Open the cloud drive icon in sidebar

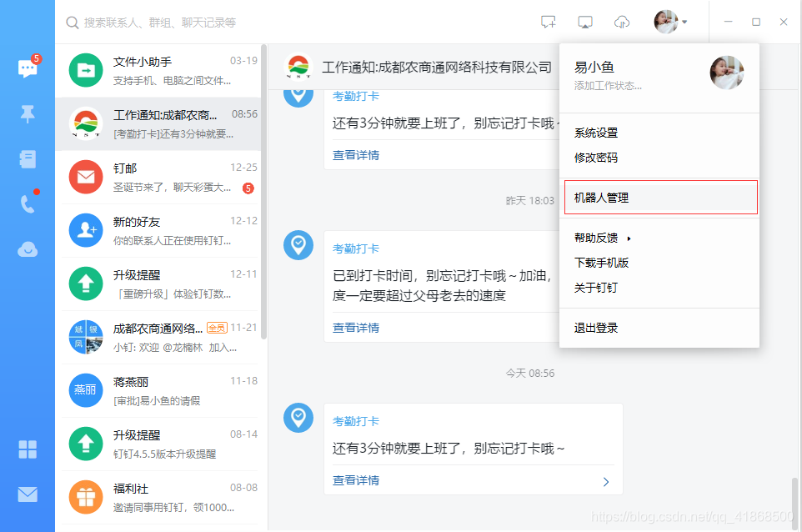(28, 249)
